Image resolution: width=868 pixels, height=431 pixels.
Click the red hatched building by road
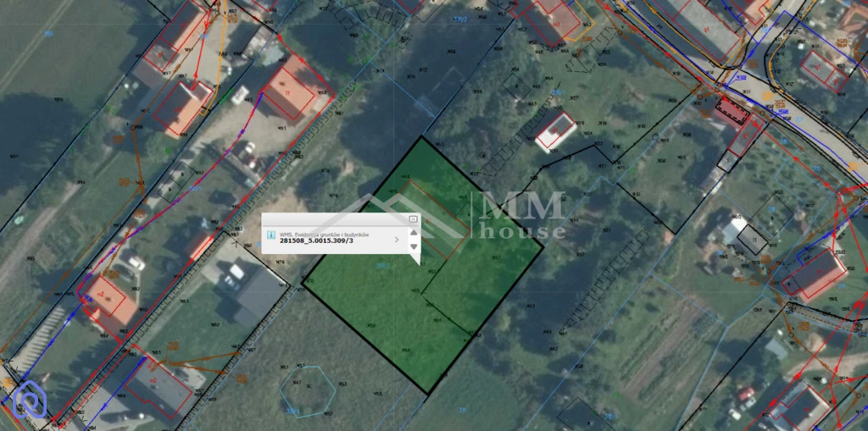pyautogui.click(x=733, y=111)
